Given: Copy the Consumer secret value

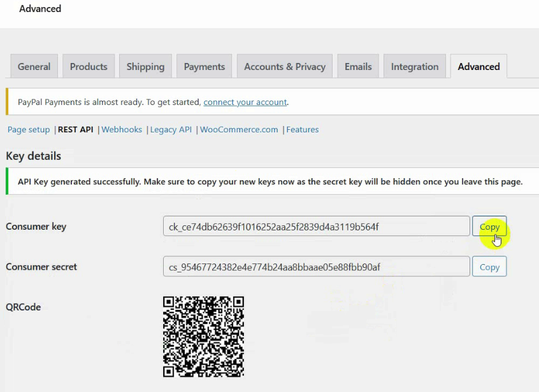Looking at the screenshot, I should [x=489, y=267].
